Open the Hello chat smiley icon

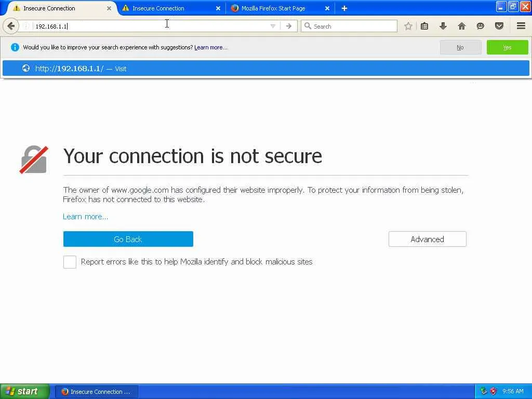pos(480,26)
